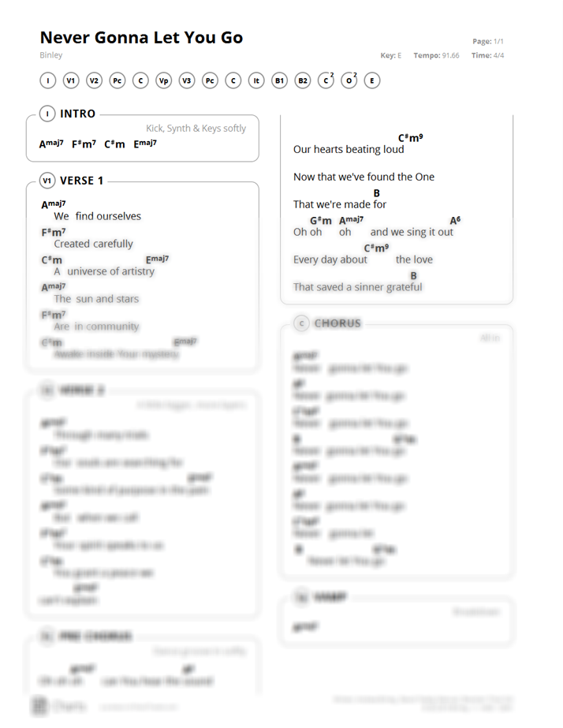Viewport: 563px width, 728px height.
Task: Click the lyric A universe of artistry
Action: (104, 271)
